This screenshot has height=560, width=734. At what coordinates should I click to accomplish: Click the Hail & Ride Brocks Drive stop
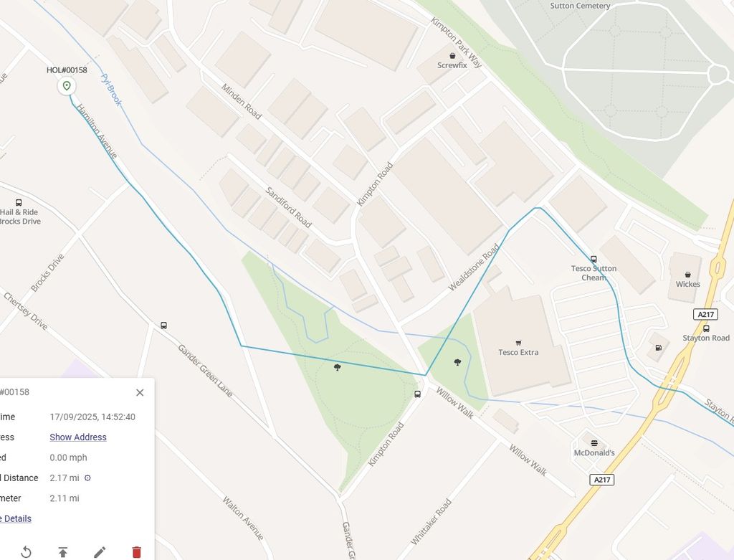(19, 203)
